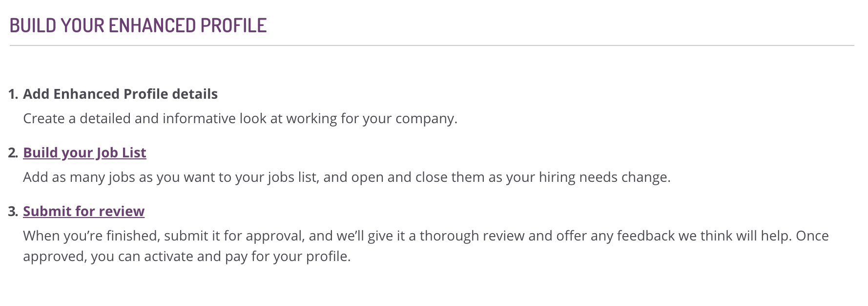Click the 'Create a detailed and informative' description
Screen dimensions: 868x306
[240, 119]
